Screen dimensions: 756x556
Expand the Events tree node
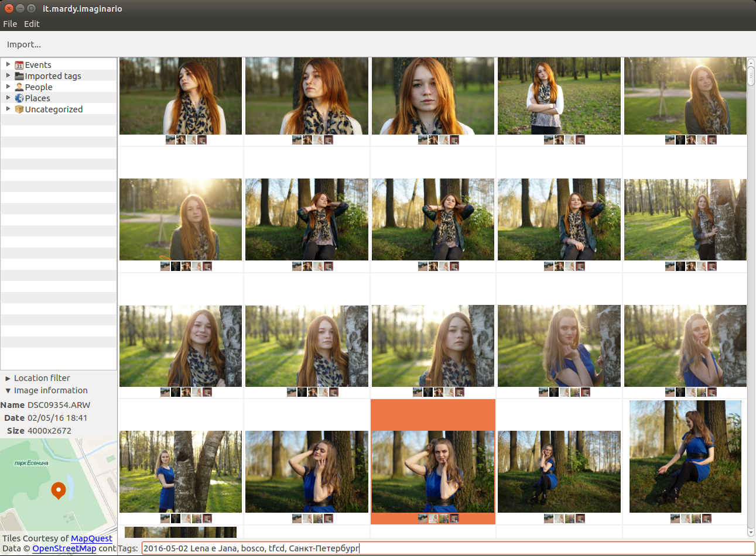pyautogui.click(x=8, y=64)
